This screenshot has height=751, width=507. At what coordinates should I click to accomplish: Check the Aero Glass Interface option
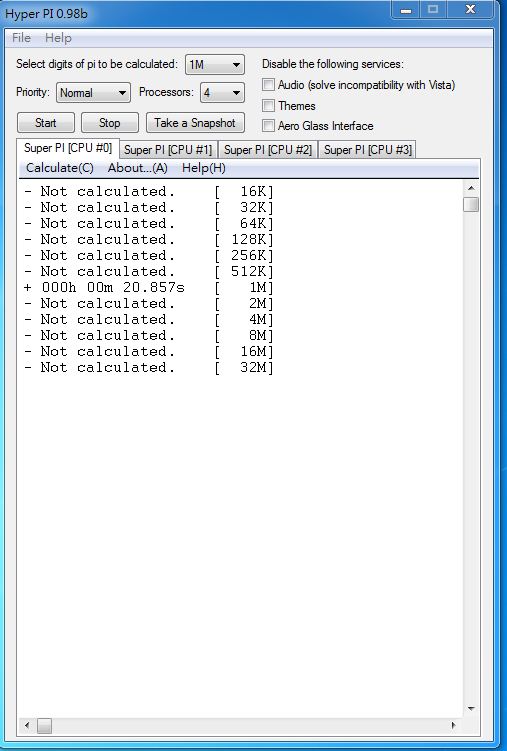[269, 126]
